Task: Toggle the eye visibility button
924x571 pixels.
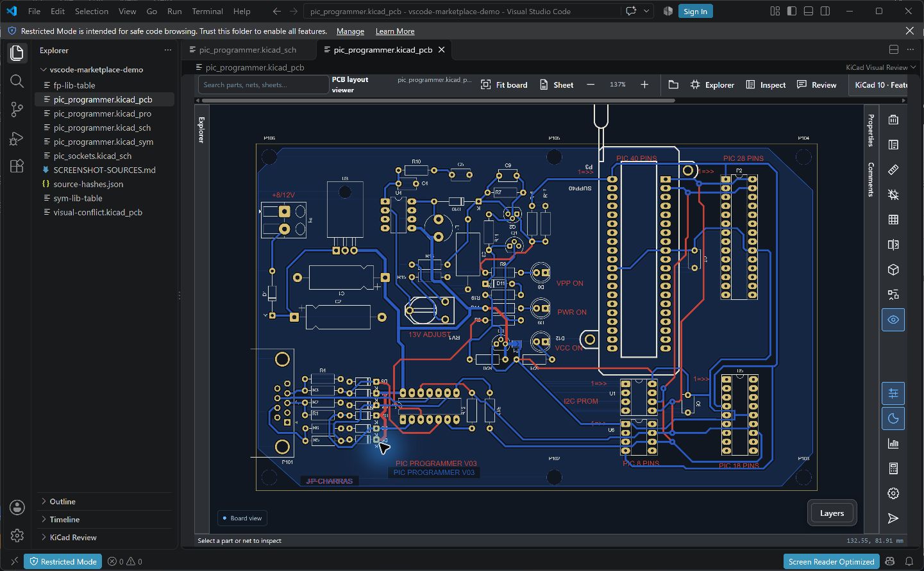Action: pos(893,320)
